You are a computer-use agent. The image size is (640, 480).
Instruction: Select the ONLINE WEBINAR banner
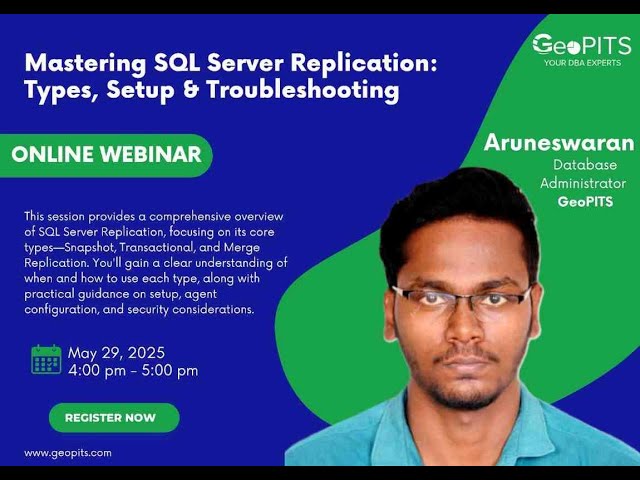[x=106, y=155]
